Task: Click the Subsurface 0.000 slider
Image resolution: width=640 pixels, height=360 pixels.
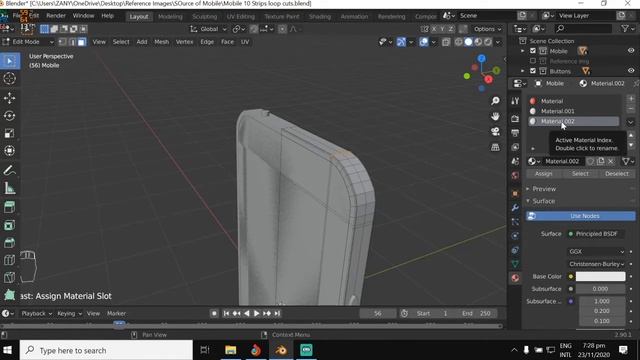Action: (x=600, y=289)
